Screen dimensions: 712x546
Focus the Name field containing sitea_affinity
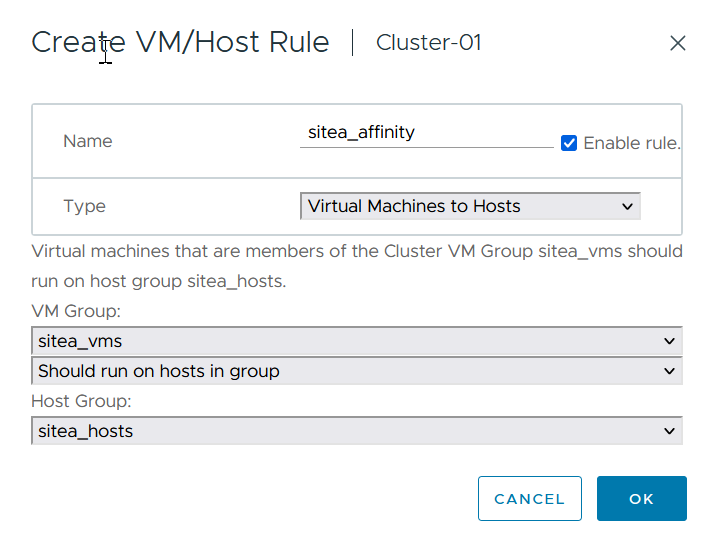(426, 133)
